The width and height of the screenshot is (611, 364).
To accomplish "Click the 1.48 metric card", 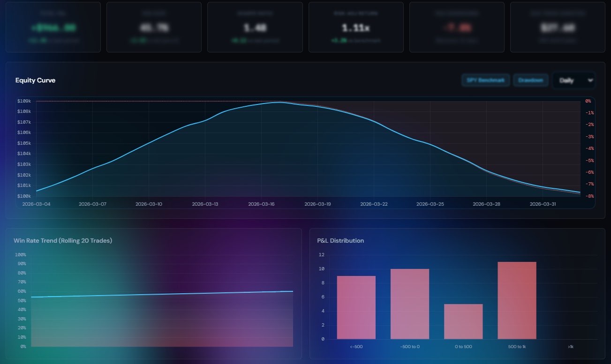I will tap(255, 27).
